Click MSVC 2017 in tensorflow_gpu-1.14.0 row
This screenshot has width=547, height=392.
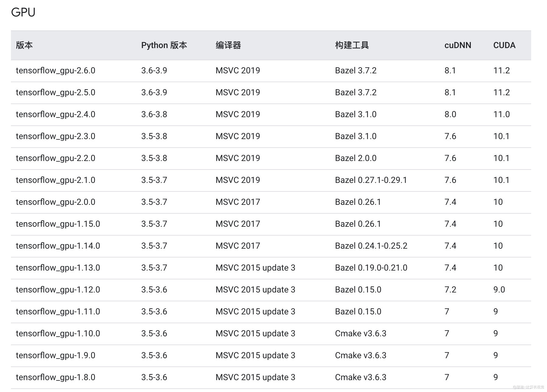click(238, 246)
